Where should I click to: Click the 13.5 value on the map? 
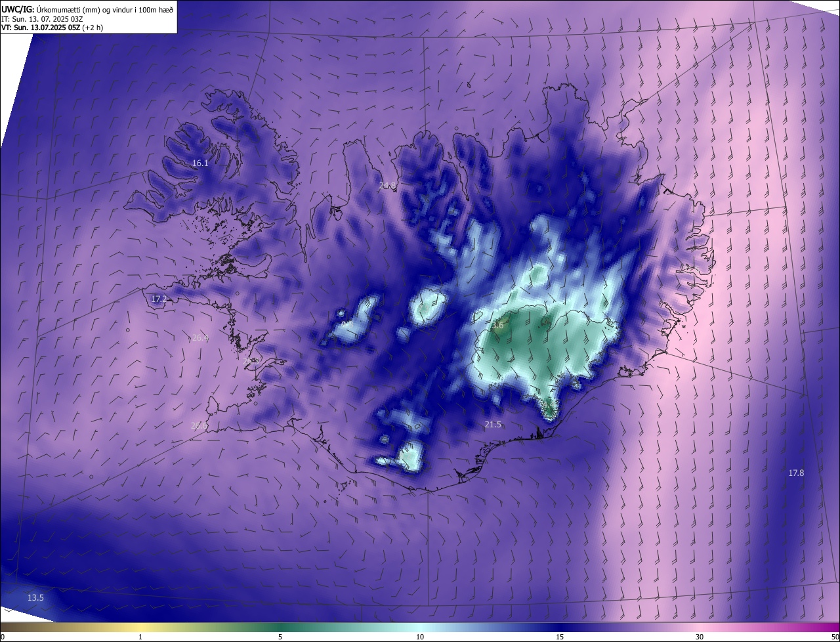pyautogui.click(x=35, y=597)
